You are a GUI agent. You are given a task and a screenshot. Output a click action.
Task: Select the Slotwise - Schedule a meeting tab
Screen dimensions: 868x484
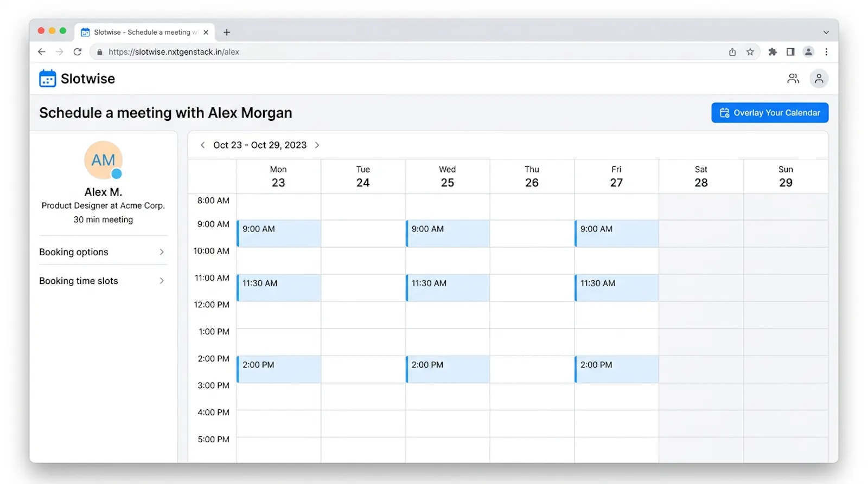click(x=145, y=33)
